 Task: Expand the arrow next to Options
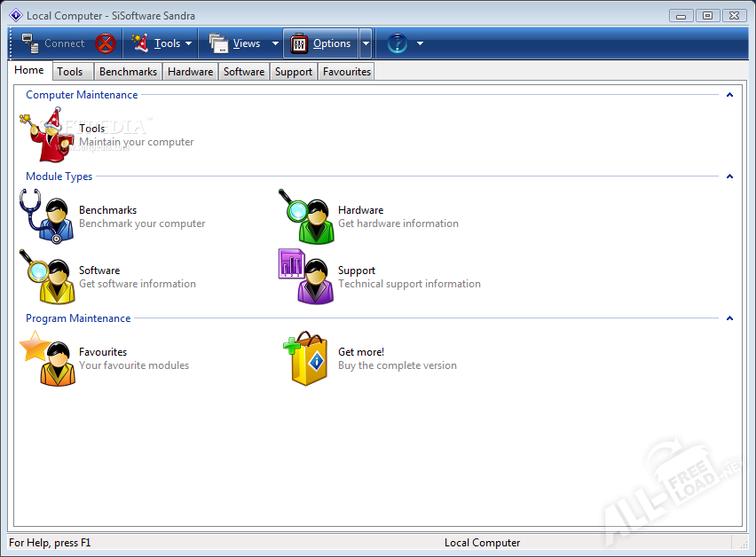pyautogui.click(x=366, y=43)
